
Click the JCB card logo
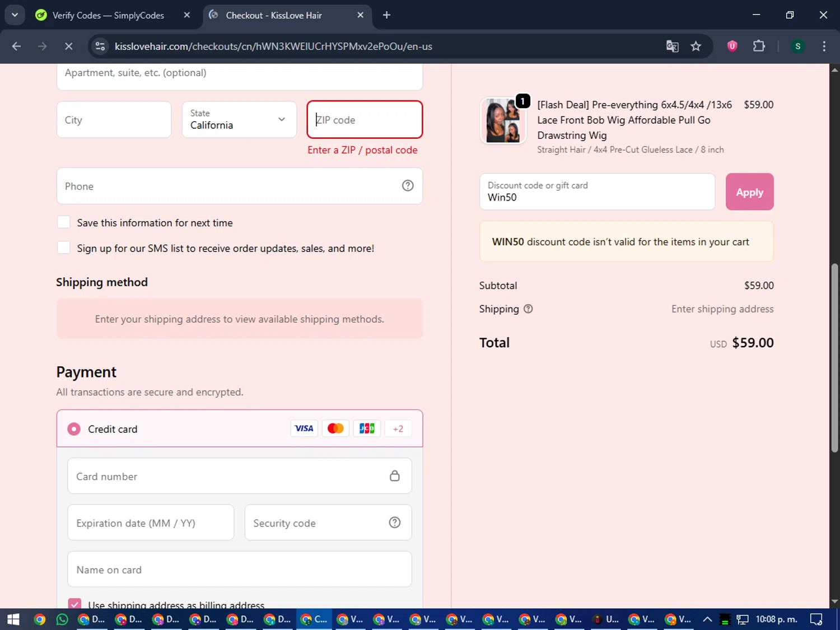(x=367, y=428)
